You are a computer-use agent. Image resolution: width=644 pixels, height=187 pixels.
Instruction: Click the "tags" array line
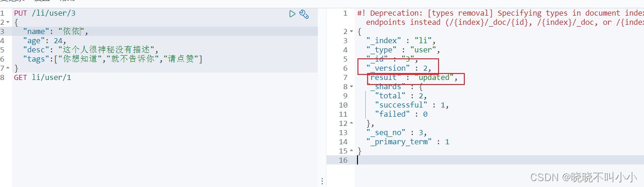tap(113, 59)
